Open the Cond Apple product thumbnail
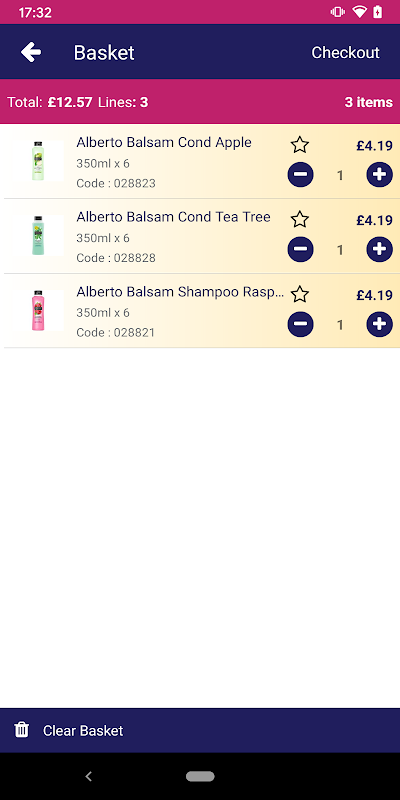The height and width of the screenshot is (800, 400). [x=39, y=161]
